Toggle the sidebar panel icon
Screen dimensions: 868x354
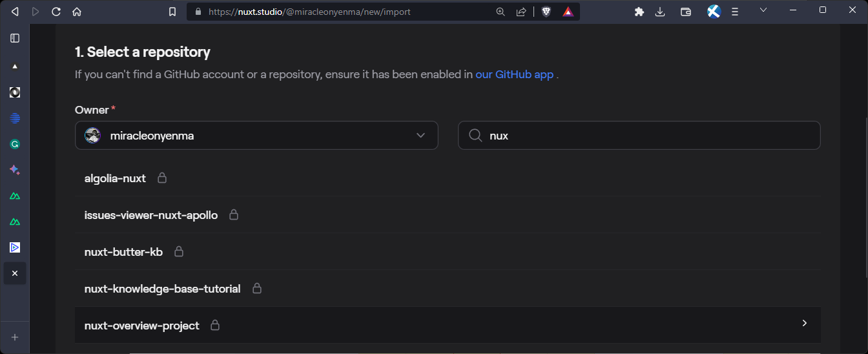(15, 38)
